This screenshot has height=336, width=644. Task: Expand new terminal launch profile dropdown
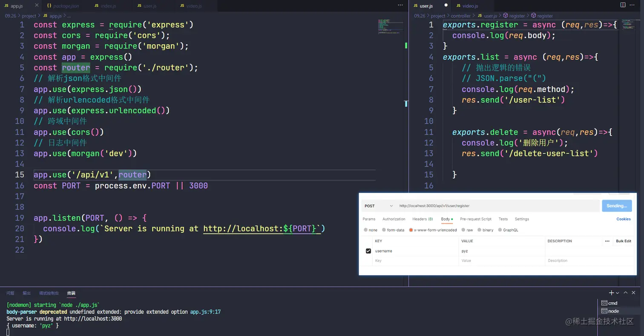coord(618,293)
